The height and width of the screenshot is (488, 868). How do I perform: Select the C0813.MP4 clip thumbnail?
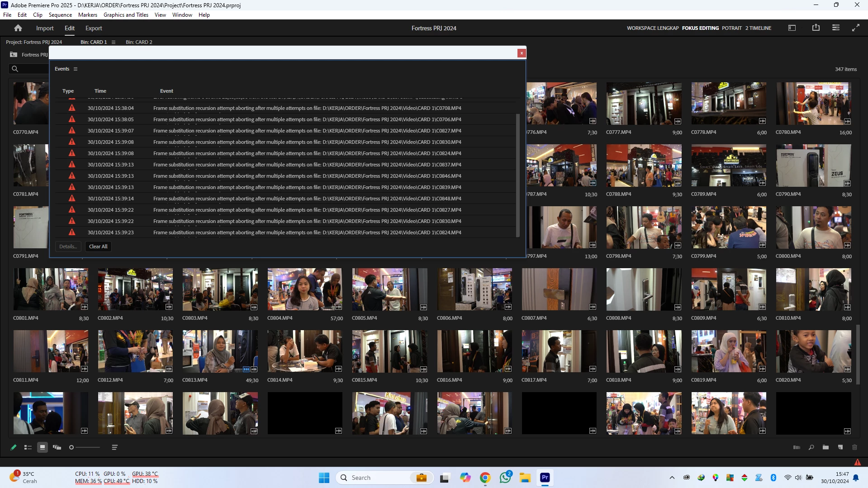coord(220,351)
